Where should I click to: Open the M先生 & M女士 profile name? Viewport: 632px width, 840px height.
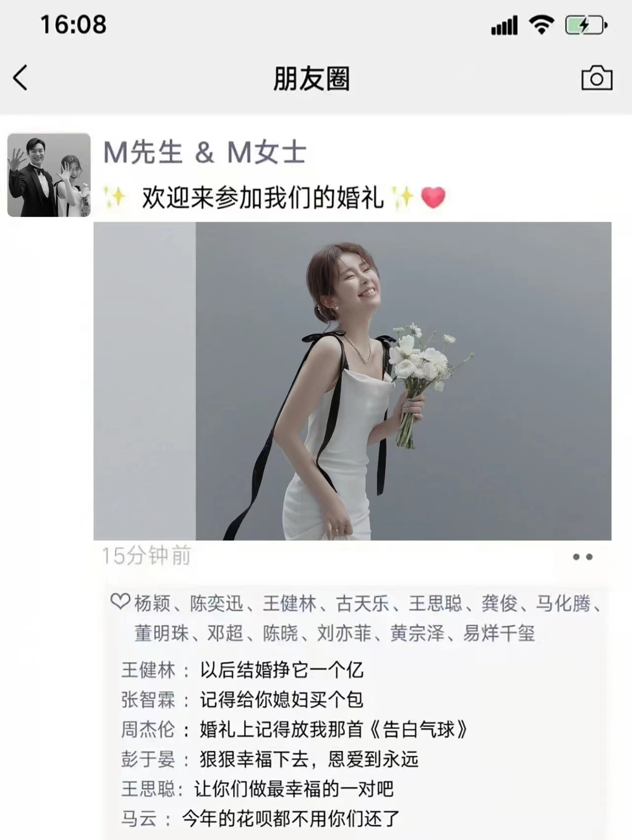click(x=205, y=152)
